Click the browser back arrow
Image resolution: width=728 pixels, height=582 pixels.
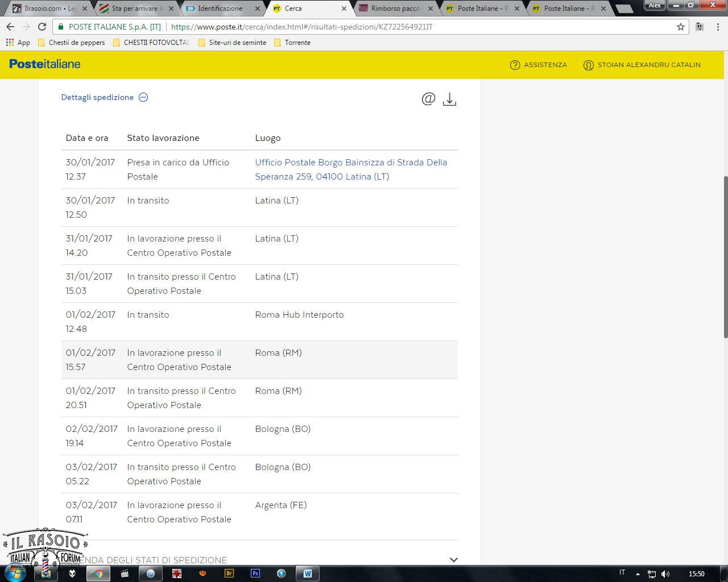[x=10, y=27]
